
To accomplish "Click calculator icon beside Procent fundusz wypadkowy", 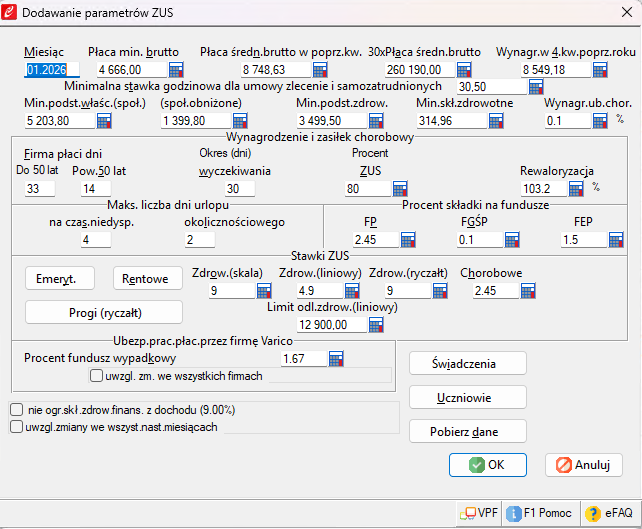I will point(336,358).
